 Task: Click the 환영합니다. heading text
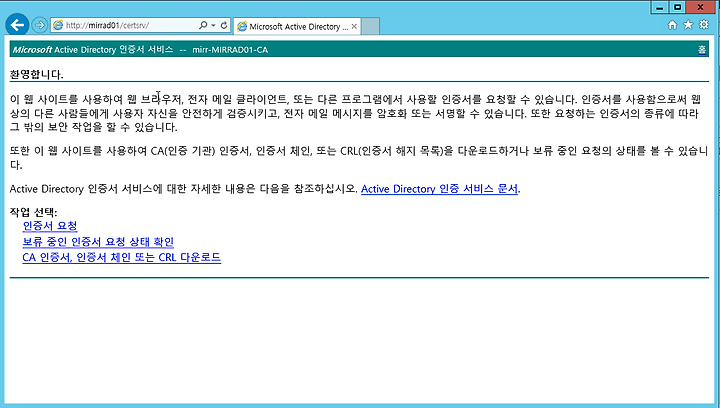point(36,74)
